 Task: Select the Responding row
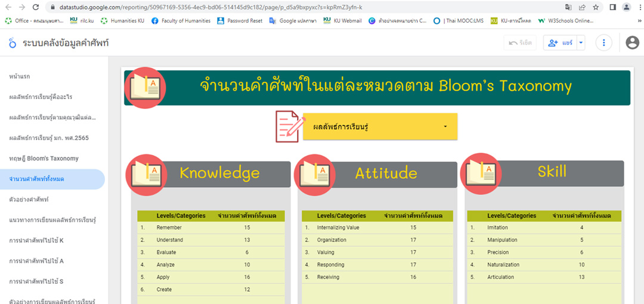tap(377, 265)
